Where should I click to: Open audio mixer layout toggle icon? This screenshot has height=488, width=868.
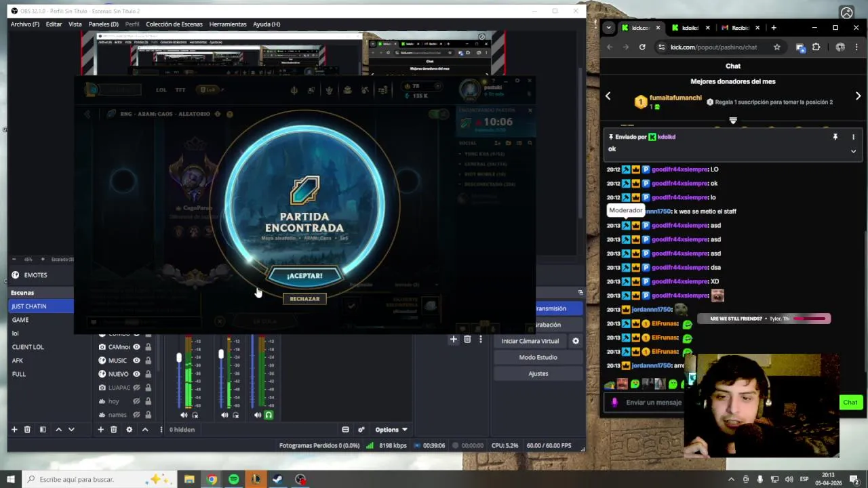[x=345, y=429]
